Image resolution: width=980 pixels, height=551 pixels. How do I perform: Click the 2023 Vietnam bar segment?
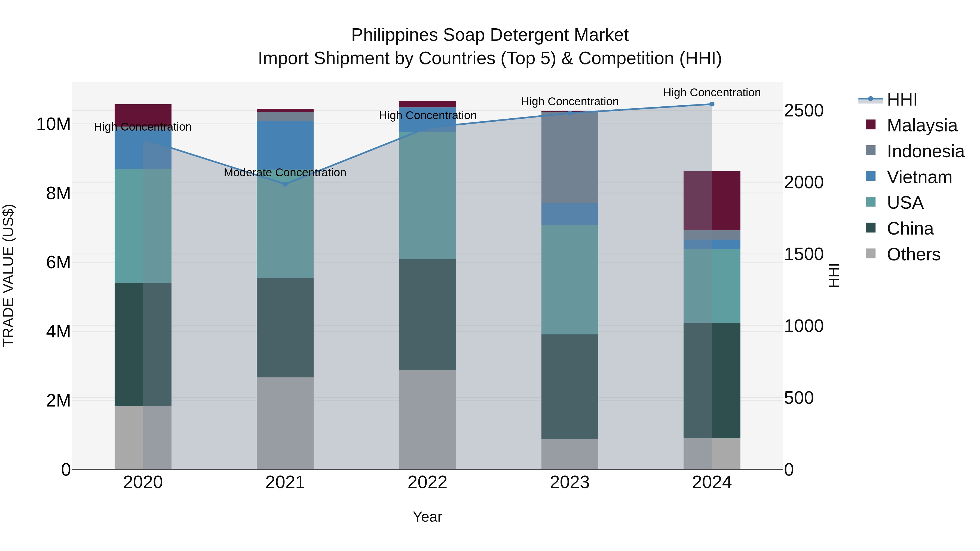pyautogui.click(x=570, y=214)
